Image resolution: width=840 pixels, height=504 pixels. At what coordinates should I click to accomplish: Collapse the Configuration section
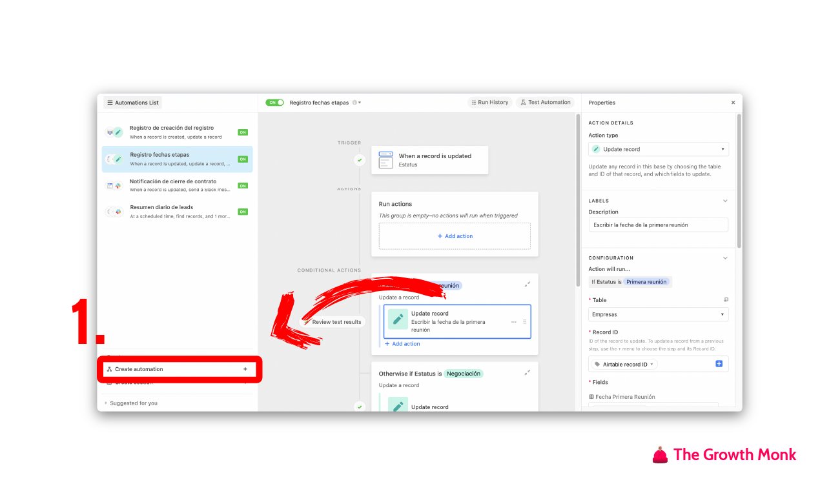point(725,258)
